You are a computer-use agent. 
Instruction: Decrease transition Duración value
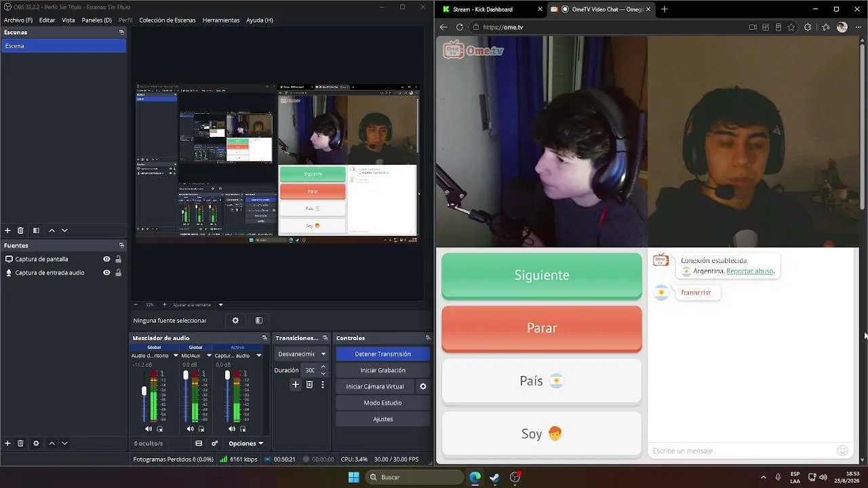pyautogui.click(x=323, y=373)
